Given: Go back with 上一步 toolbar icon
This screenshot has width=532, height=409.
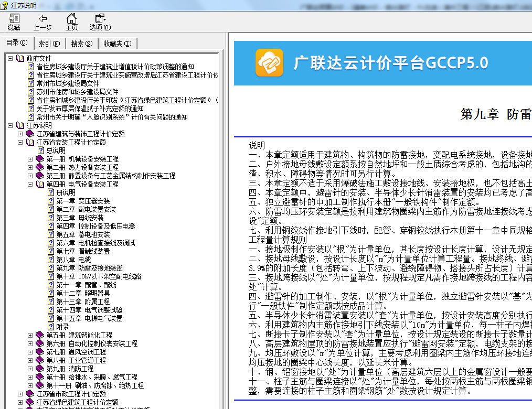Looking at the screenshot, I should tap(42, 22).
